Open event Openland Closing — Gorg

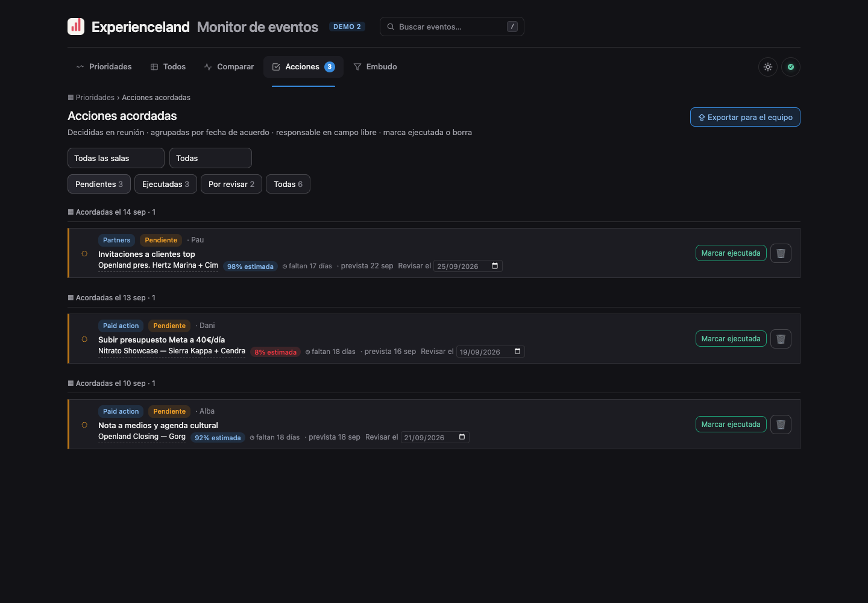coord(142,437)
